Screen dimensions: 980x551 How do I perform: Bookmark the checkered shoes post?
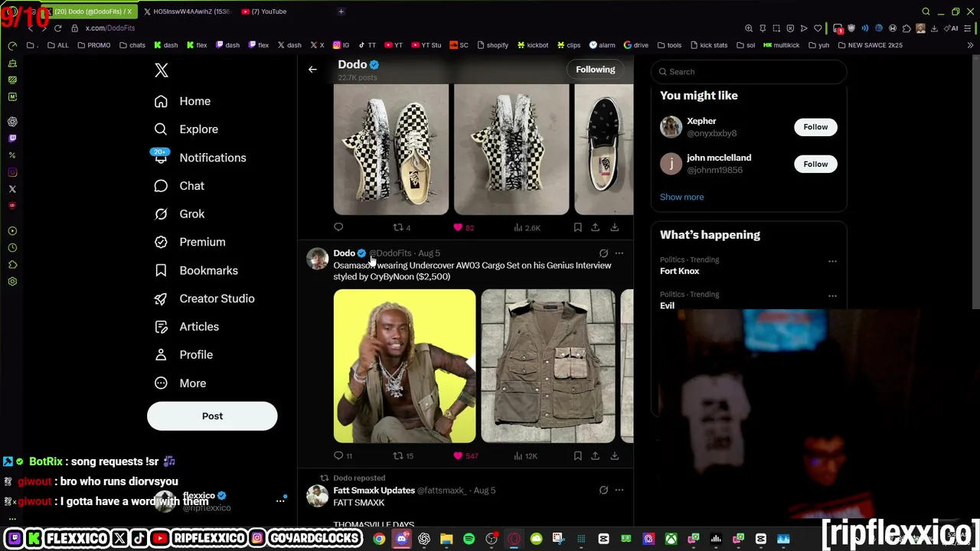point(577,227)
